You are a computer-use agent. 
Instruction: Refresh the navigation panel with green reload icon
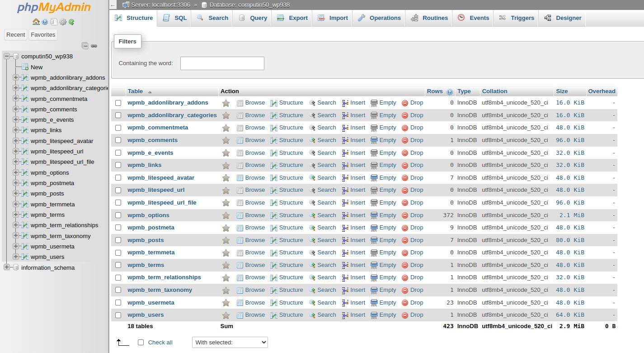(71, 21)
